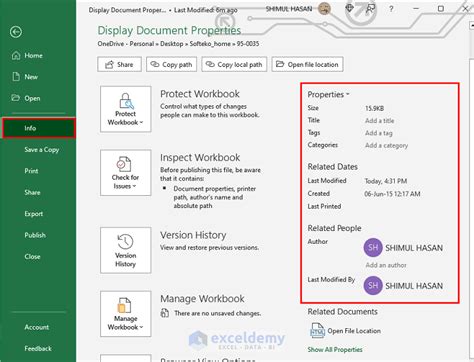Click the Desktop breadcrumb segment
This screenshot has height=362, width=474.
[x=172, y=44]
